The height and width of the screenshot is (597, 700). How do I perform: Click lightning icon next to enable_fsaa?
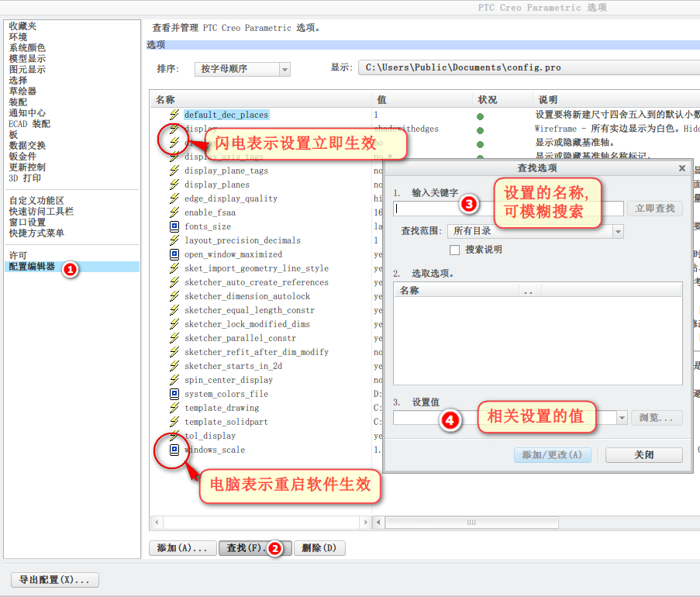pyautogui.click(x=174, y=212)
